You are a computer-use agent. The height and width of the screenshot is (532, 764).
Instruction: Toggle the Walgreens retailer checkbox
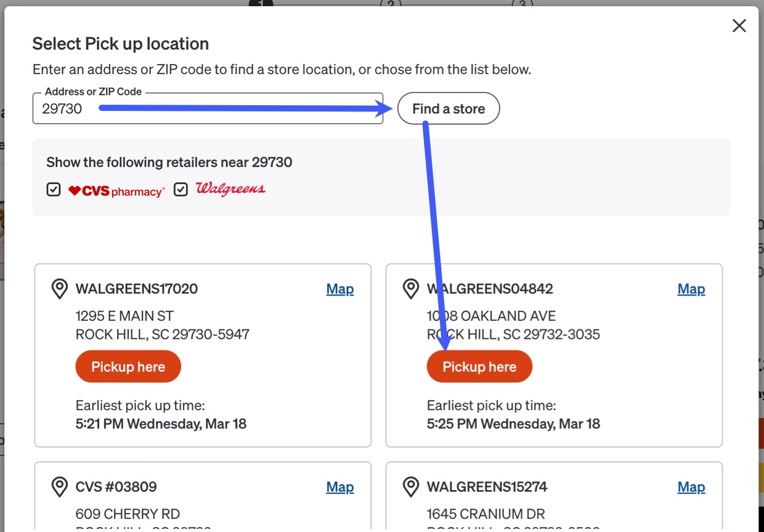[181, 190]
